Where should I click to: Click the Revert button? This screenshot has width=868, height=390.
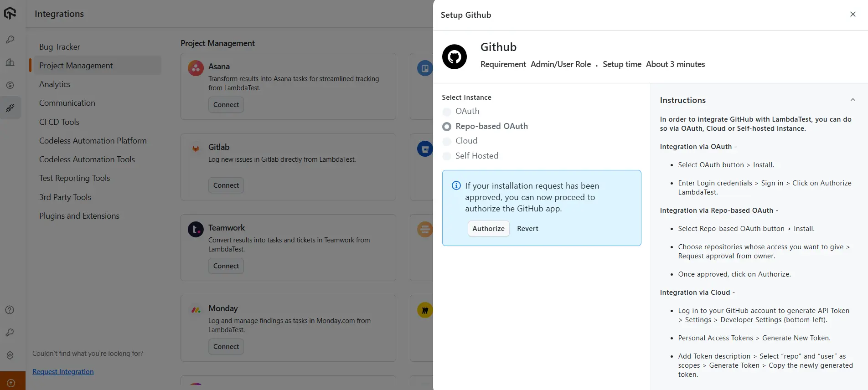click(x=527, y=229)
